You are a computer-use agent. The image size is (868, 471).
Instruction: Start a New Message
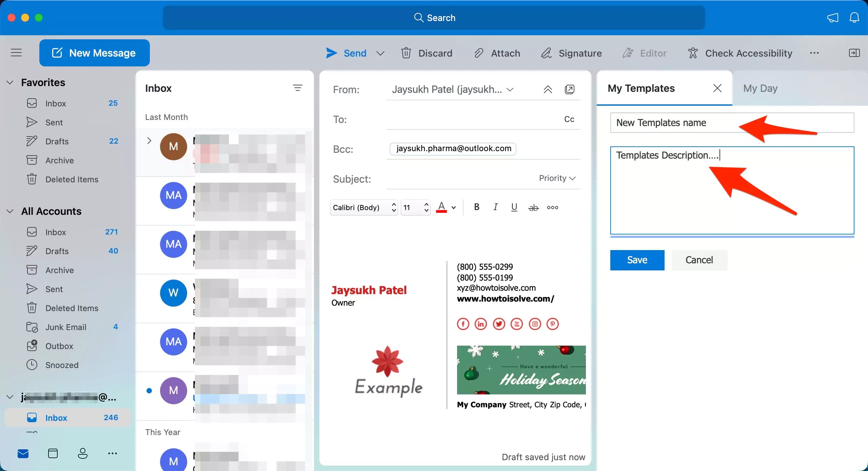(94, 53)
